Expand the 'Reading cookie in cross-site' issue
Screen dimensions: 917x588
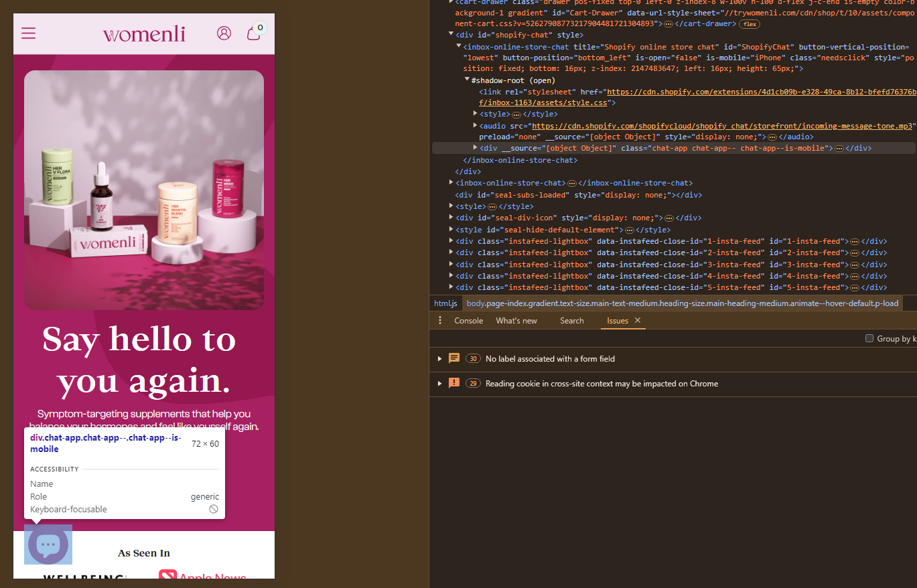(x=440, y=384)
